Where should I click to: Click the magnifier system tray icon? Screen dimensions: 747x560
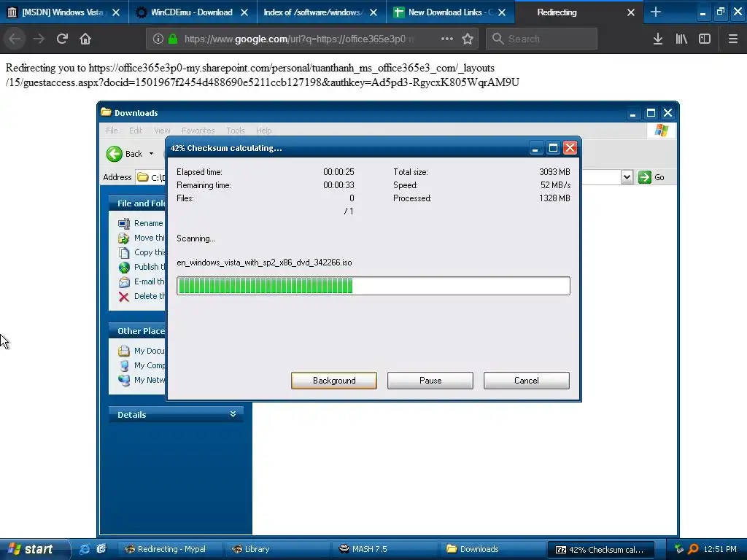click(693, 549)
